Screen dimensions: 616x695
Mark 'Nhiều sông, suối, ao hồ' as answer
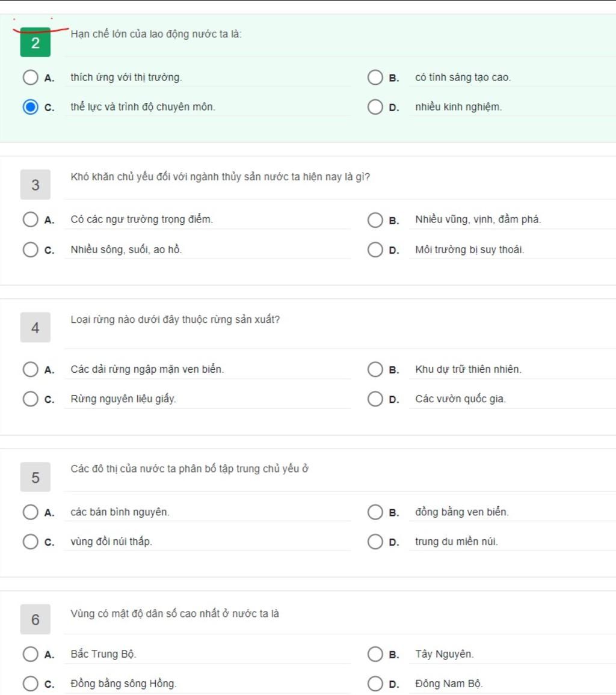[30, 250]
